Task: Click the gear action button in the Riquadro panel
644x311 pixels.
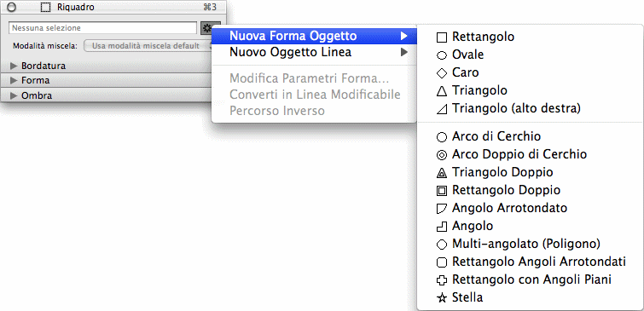Action: 207,28
